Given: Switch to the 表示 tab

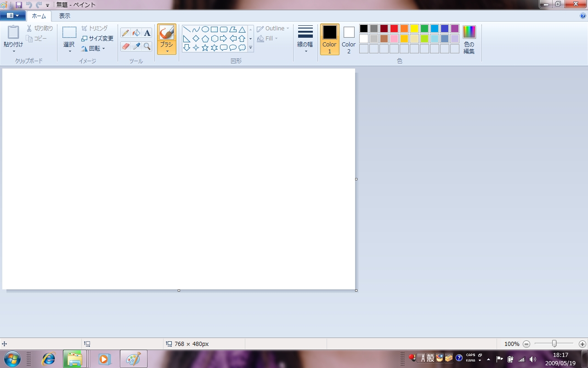Looking at the screenshot, I should 65,16.
